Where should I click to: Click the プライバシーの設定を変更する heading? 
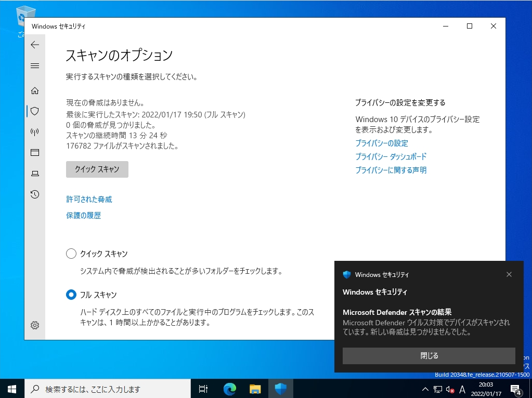click(x=400, y=103)
